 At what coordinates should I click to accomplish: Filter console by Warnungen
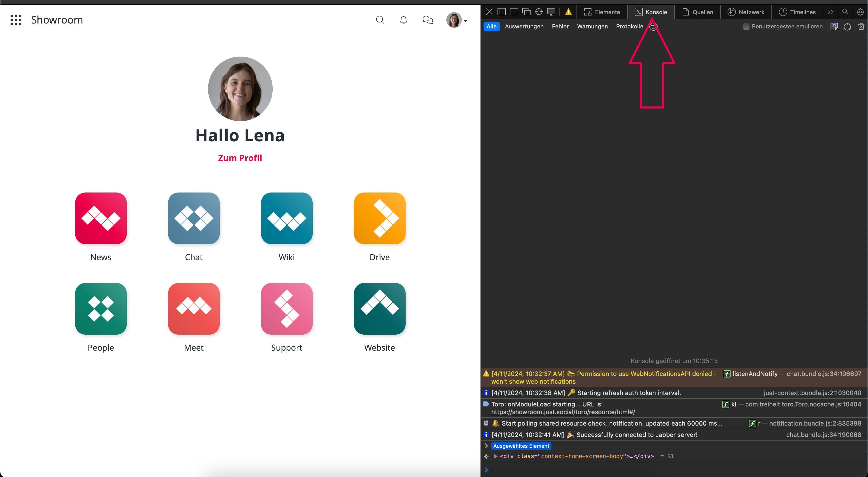pos(592,26)
